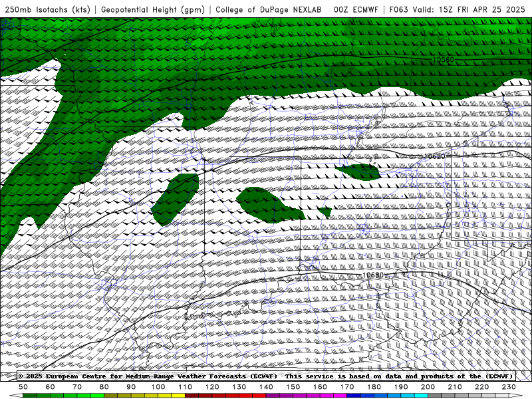Image resolution: width=532 pixels, height=399 pixels.
Task: Click the 170 value on the color scale
Action: click(x=346, y=387)
